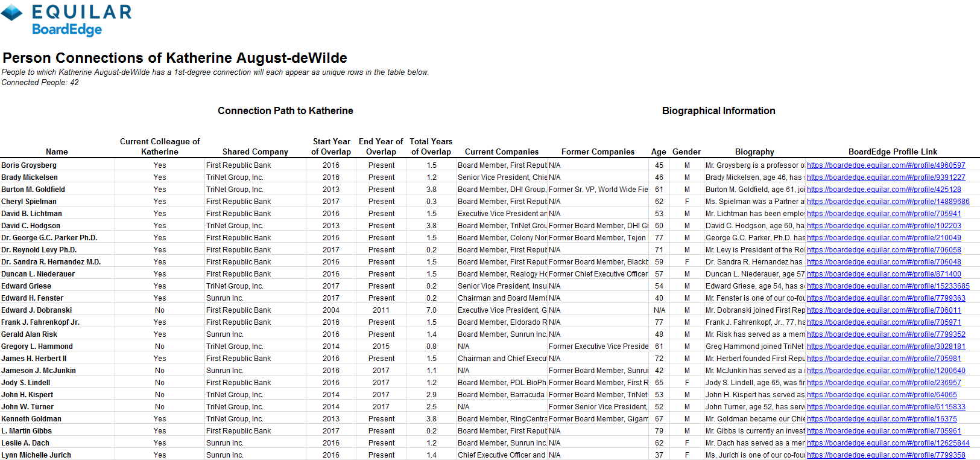Open Edward J. Dobranski's profile link
The width and height of the screenshot is (980, 460).
click(884, 310)
